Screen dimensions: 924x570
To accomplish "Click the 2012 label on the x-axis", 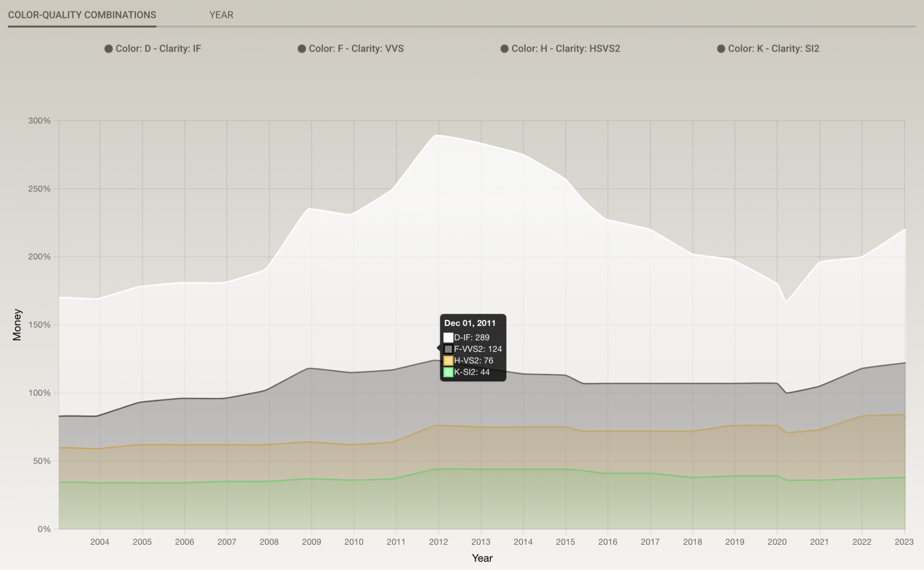I will (438, 542).
